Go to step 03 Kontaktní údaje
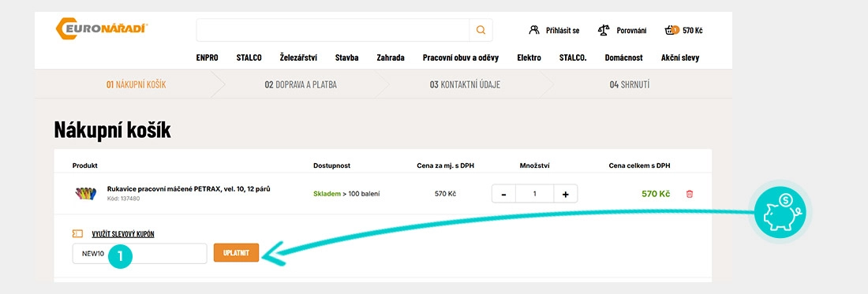The width and height of the screenshot is (868, 294). point(465,84)
